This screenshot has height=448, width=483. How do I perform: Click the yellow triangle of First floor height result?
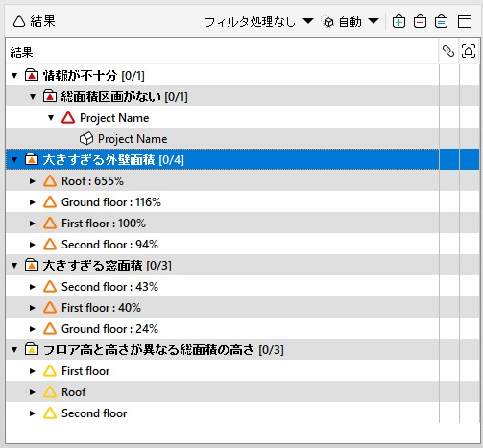click(x=50, y=371)
